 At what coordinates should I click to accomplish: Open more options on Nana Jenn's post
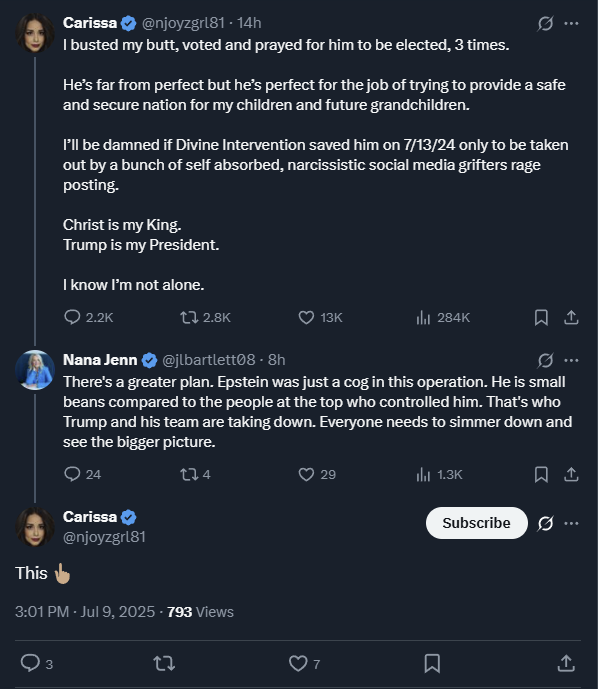click(571, 360)
